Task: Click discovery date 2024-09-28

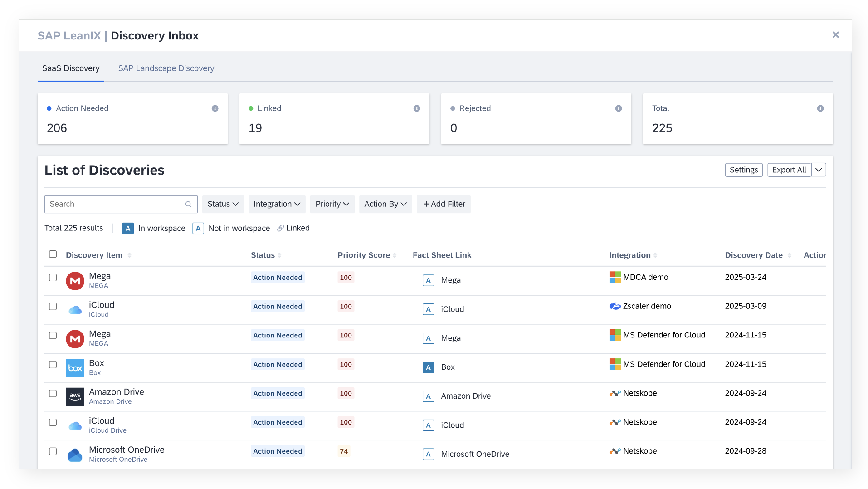Action: coord(746,451)
